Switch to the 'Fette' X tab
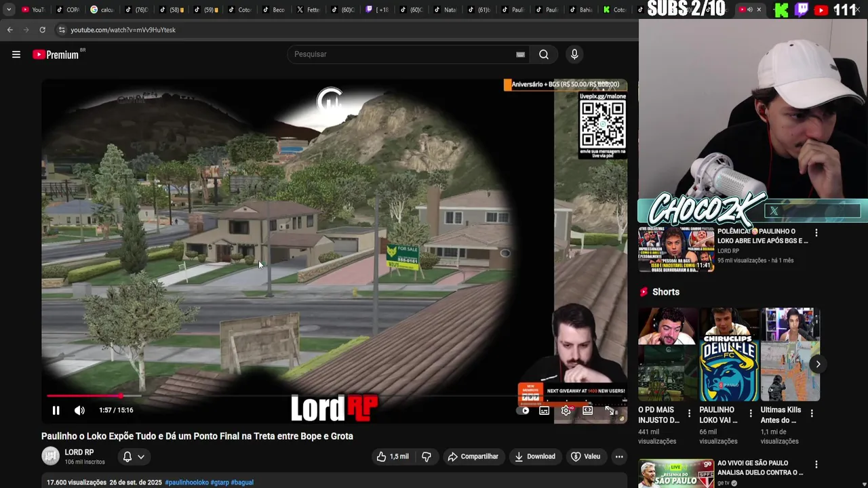The width and height of the screenshot is (868, 488). [x=309, y=9]
